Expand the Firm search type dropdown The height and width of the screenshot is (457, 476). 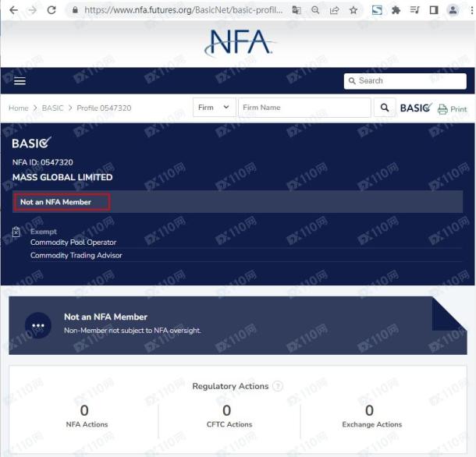point(214,108)
